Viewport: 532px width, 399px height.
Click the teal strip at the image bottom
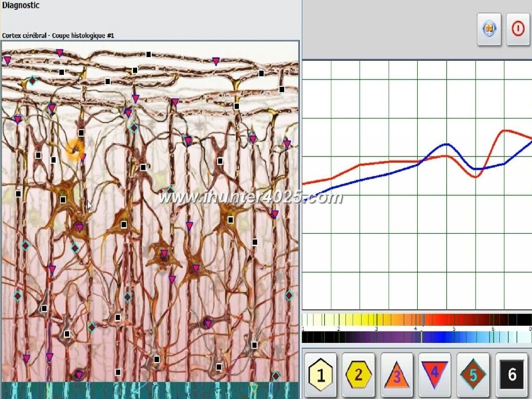point(150,390)
